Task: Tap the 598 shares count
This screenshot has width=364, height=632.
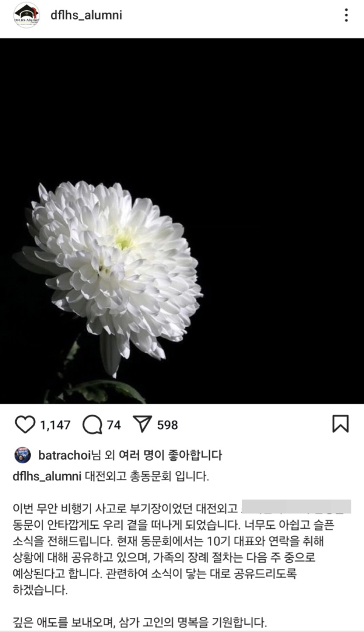Action: [x=167, y=425]
